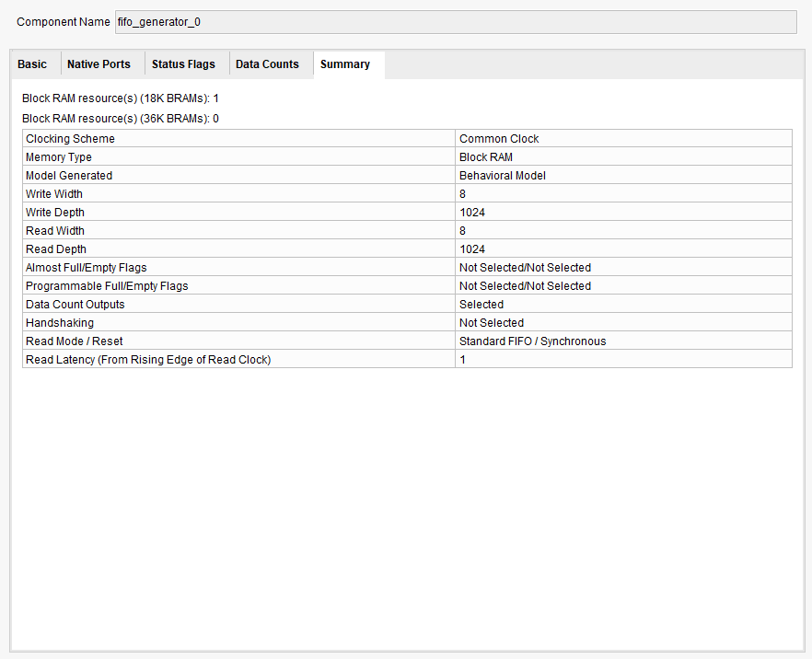Screen dimensions: 812x659
Task: Select the 18K BRAMs resource line
Action: coord(120,98)
